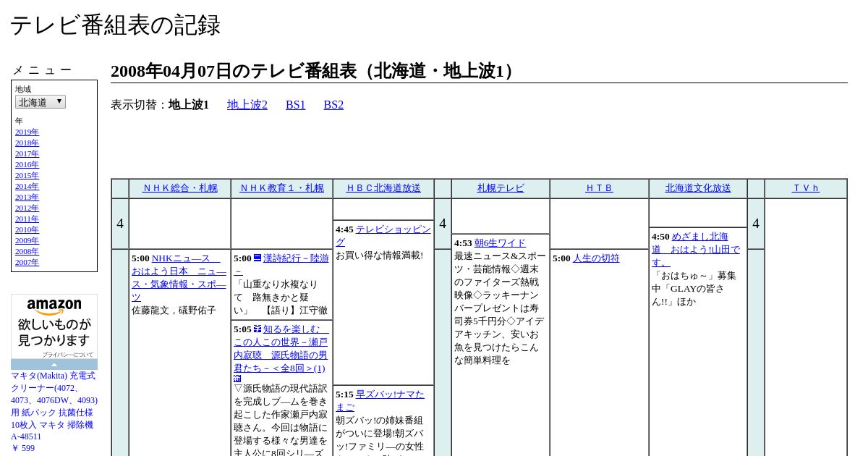This screenshot has height=456, width=868.
Task: Switch to BS2 listing
Action: 333,105
